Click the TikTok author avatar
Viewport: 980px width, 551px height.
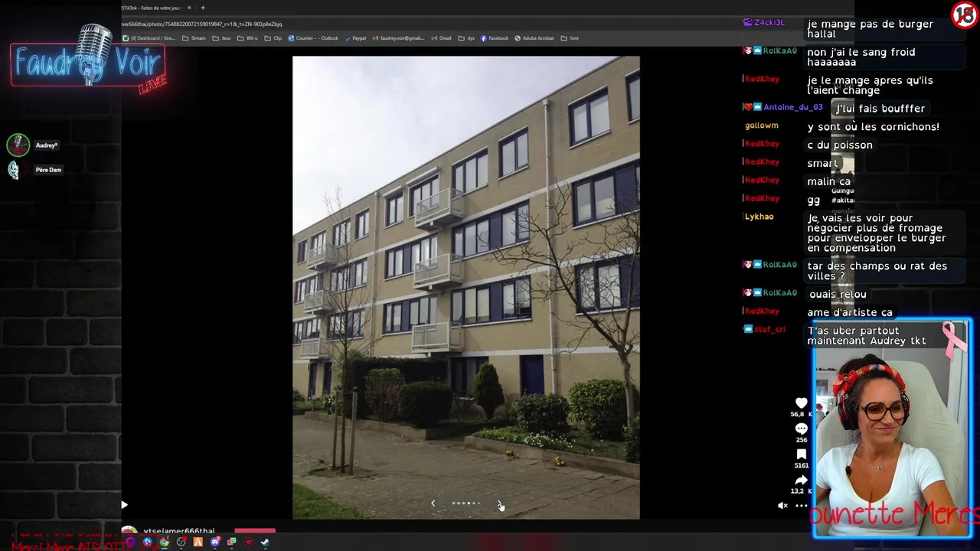pyautogui.click(x=129, y=531)
